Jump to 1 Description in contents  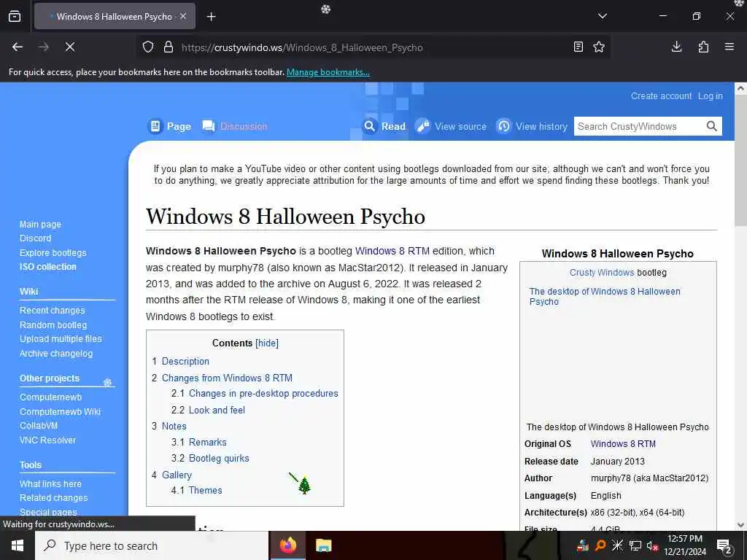(181, 361)
